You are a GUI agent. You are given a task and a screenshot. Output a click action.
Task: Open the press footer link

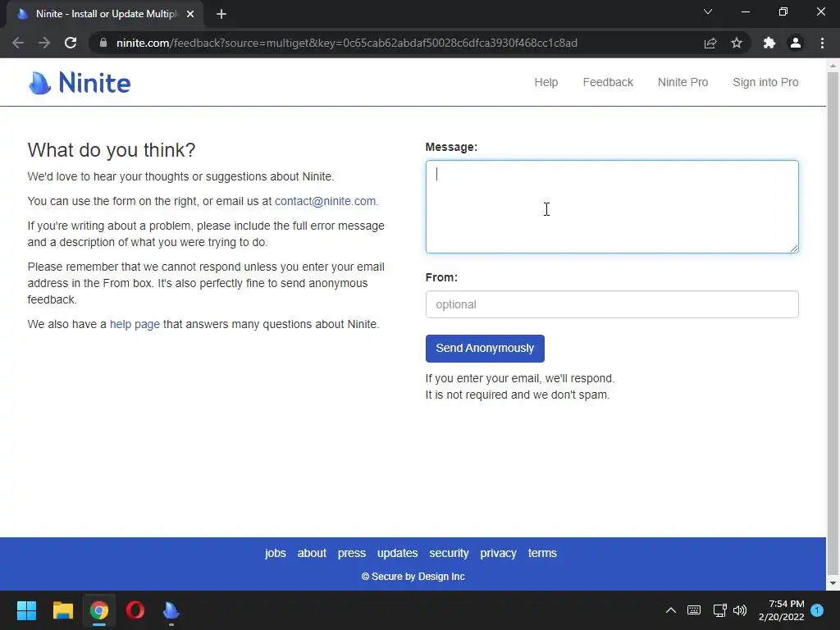[x=351, y=553]
